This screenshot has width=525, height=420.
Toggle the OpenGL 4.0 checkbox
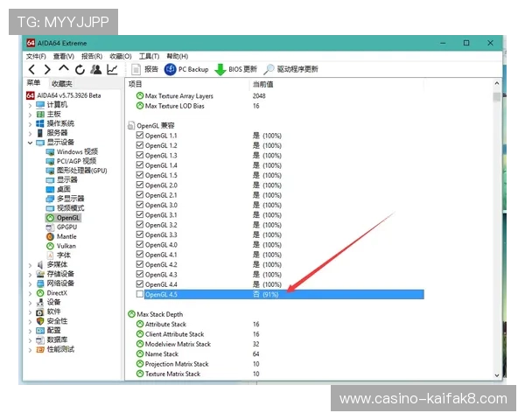[140, 244]
